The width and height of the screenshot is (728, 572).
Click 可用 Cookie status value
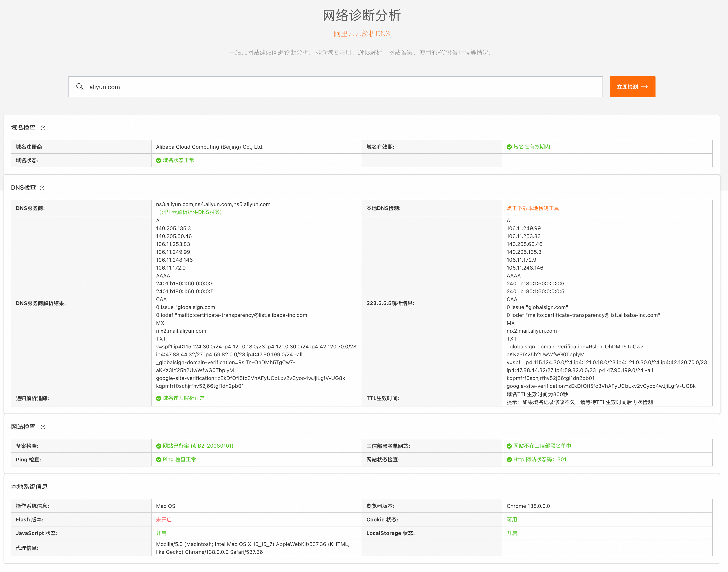(x=512, y=520)
